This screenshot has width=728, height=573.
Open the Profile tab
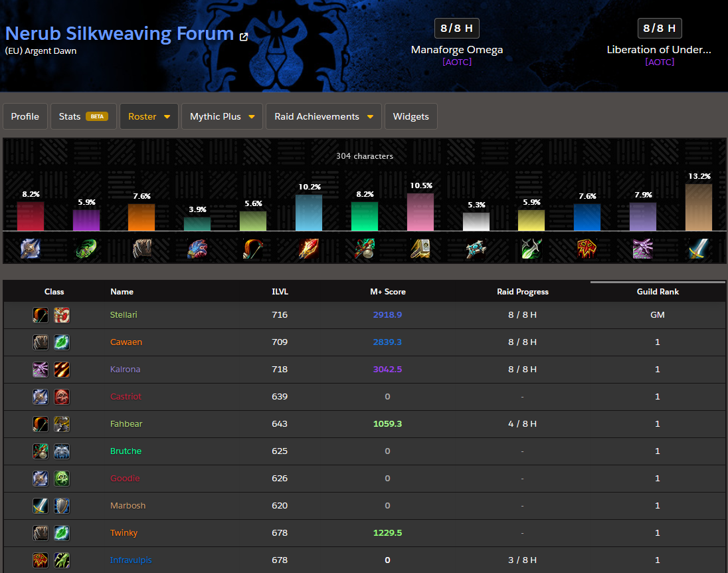pyautogui.click(x=25, y=116)
